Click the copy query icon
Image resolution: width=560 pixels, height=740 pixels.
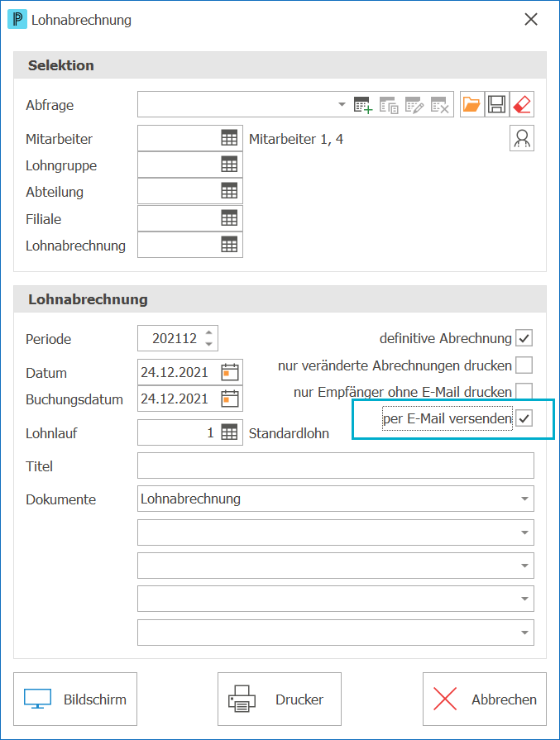(389, 105)
